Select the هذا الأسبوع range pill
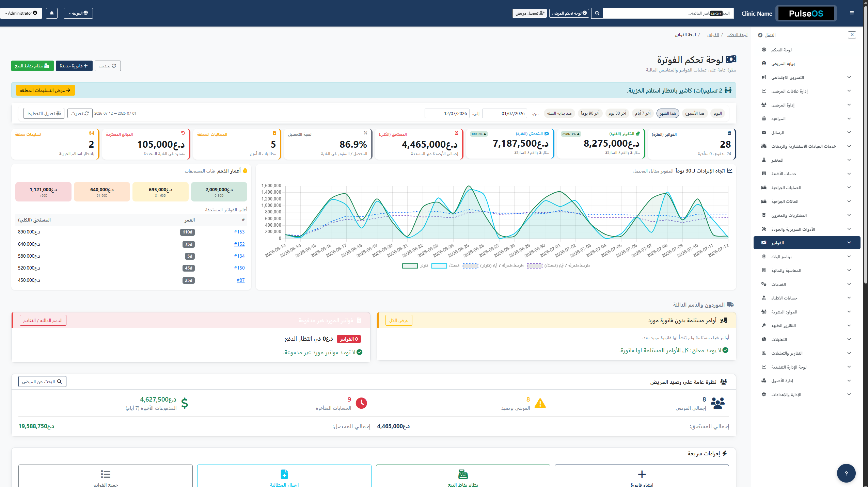Image resolution: width=868 pixels, height=487 pixels. pyautogui.click(x=695, y=113)
